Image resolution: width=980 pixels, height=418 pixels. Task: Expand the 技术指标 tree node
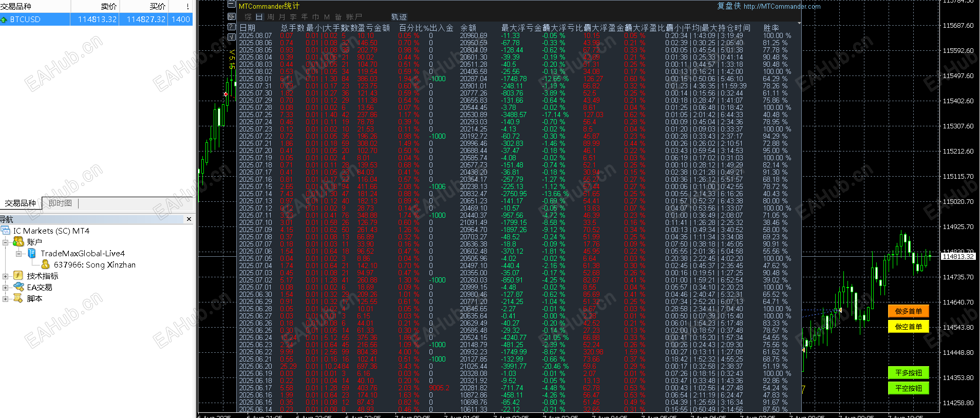6,276
